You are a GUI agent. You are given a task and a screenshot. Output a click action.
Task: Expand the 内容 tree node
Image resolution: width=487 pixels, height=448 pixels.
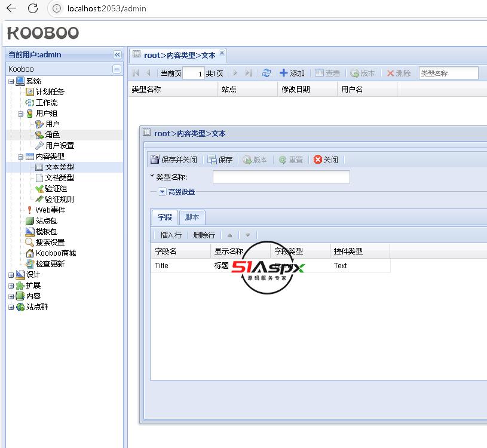(x=11, y=296)
